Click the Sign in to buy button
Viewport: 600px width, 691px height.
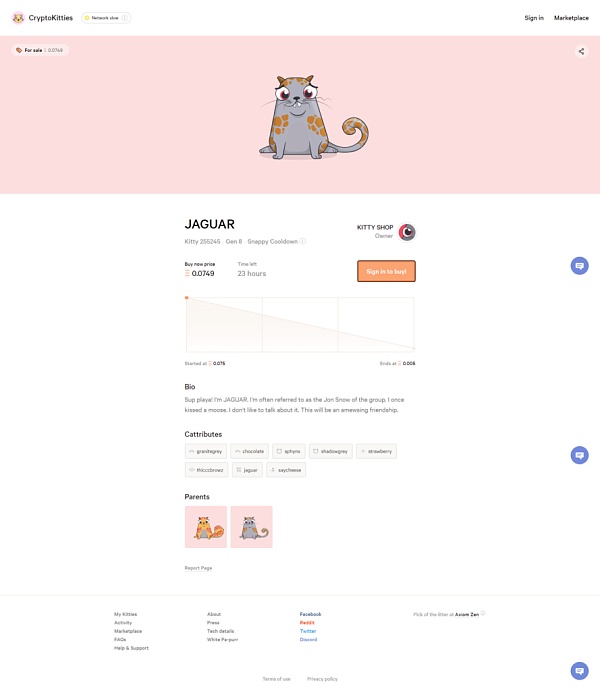[386, 271]
